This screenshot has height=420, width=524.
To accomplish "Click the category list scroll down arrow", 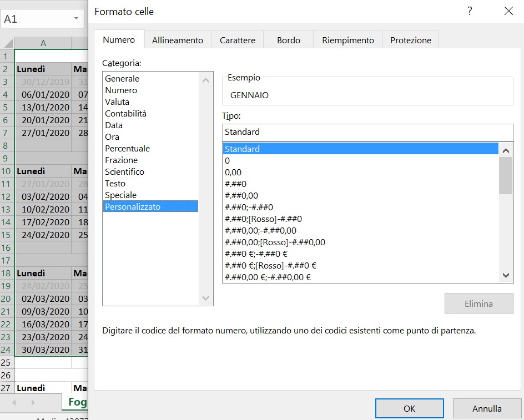I will [x=206, y=298].
